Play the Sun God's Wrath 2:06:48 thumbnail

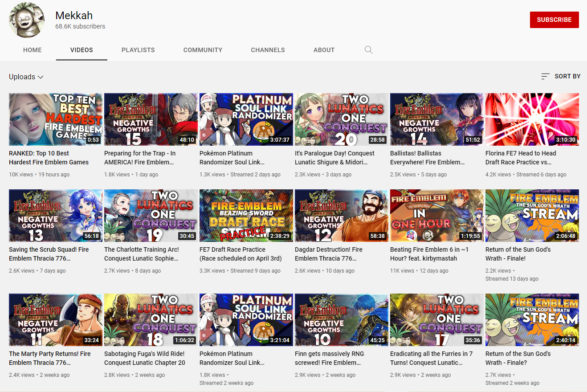pos(532,216)
